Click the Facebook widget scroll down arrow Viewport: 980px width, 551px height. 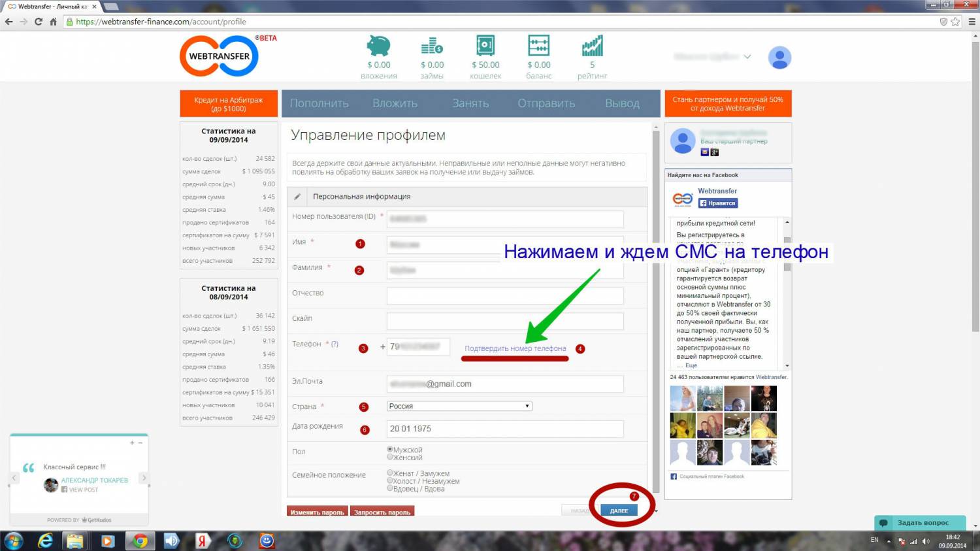click(x=787, y=366)
